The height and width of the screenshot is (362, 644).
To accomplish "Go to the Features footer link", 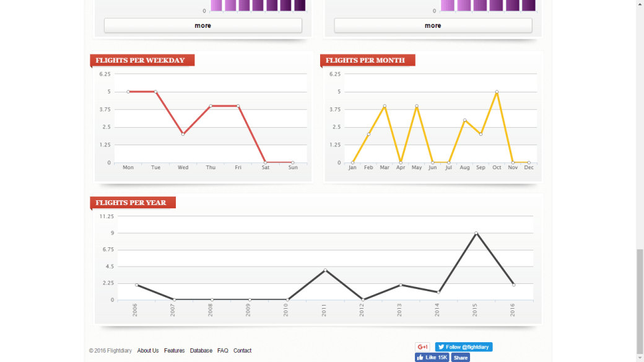I will [174, 351].
